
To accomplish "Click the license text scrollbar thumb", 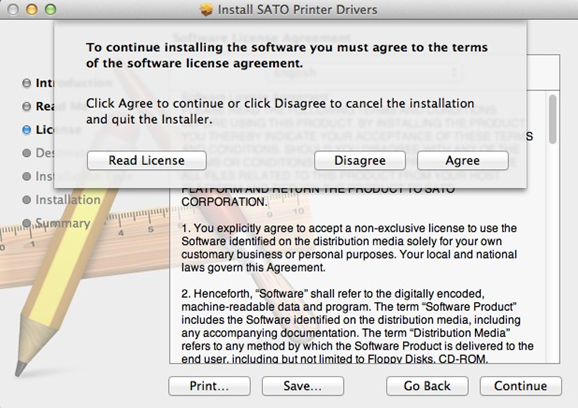I will pos(552,119).
